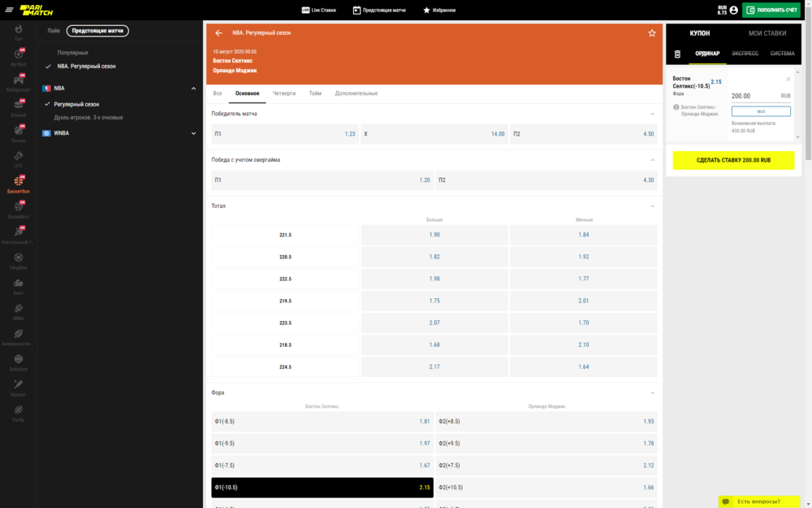
Task: Switch to the Лайв mode
Action: (54, 31)
